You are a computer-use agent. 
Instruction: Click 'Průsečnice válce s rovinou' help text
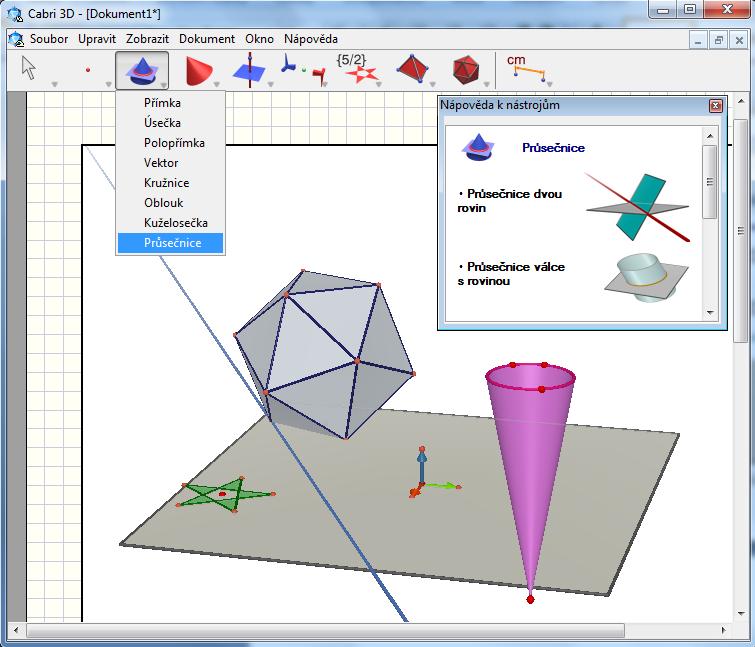click(x=511, y=273)
